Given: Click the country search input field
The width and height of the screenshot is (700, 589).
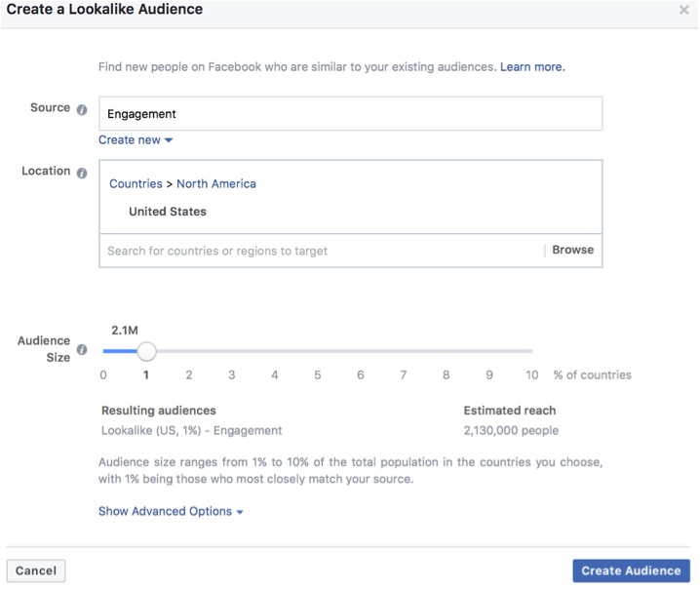Looking at the screenshot, I should pyautogui.click(x=322, y=251).
